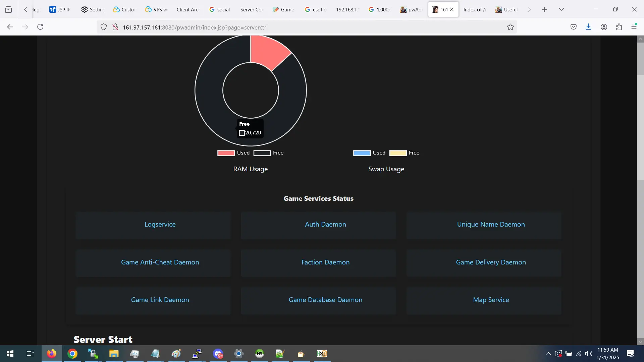Image resolution: width=644 pixels, height=362 pixels.
Task: Go back using the browser back arrow
Action: click(10, 27)
